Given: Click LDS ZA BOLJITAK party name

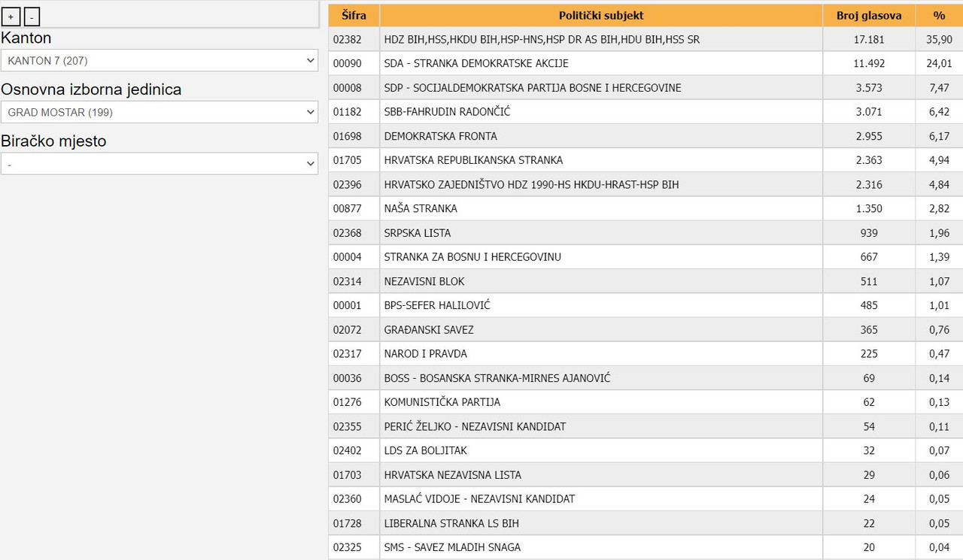Looking at the screenshot, I should click(425, 450).
